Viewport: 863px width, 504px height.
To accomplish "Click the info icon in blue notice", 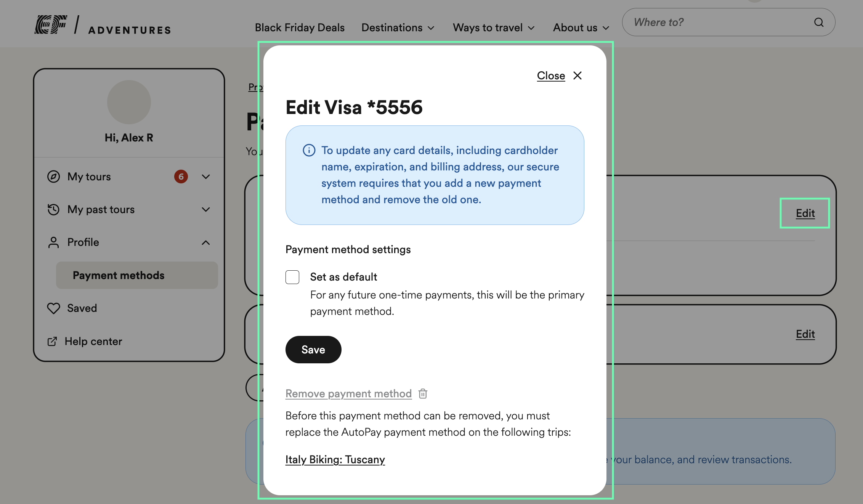I will point(309,150).
